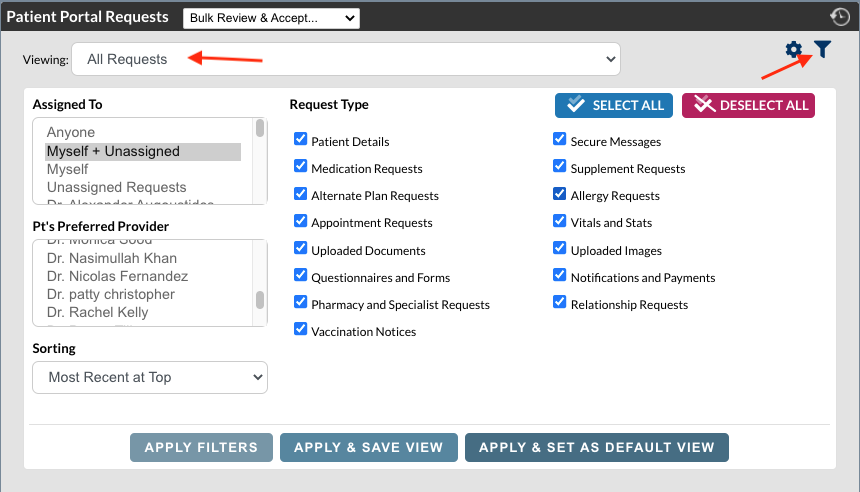The image size is (860, 492).
Task: Click the Deselect All button
Action: coord(748,105)
